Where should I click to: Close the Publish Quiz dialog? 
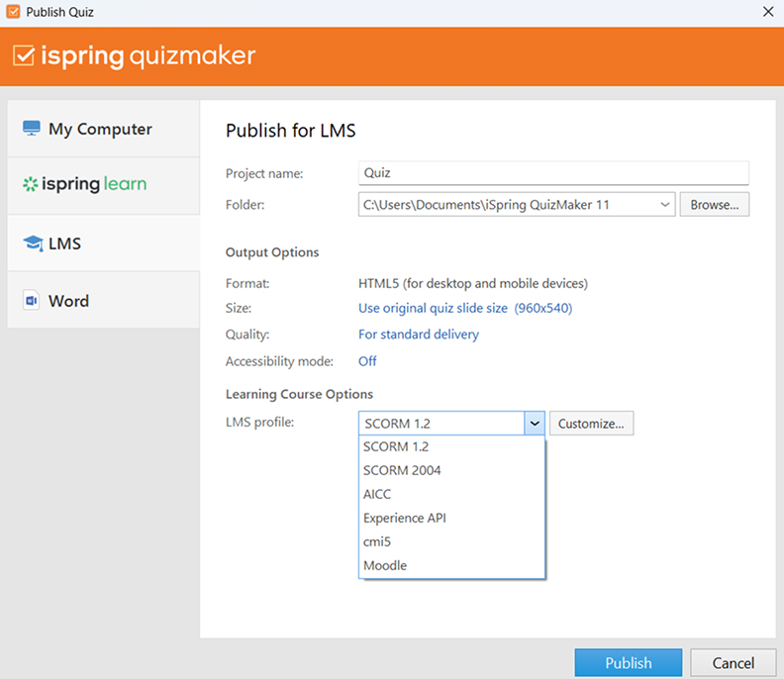(768, 12)
